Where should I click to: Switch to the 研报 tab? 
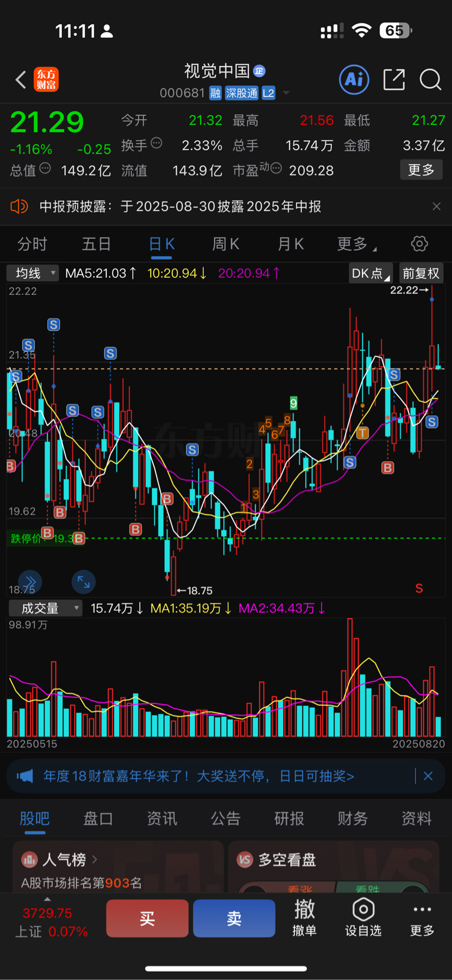tap(289, 819)
